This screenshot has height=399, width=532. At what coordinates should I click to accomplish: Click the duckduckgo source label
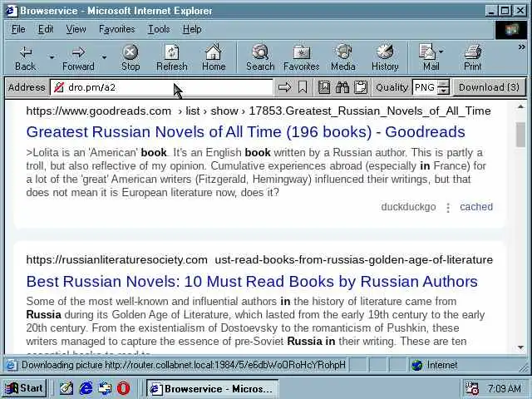tap(408, 207)
